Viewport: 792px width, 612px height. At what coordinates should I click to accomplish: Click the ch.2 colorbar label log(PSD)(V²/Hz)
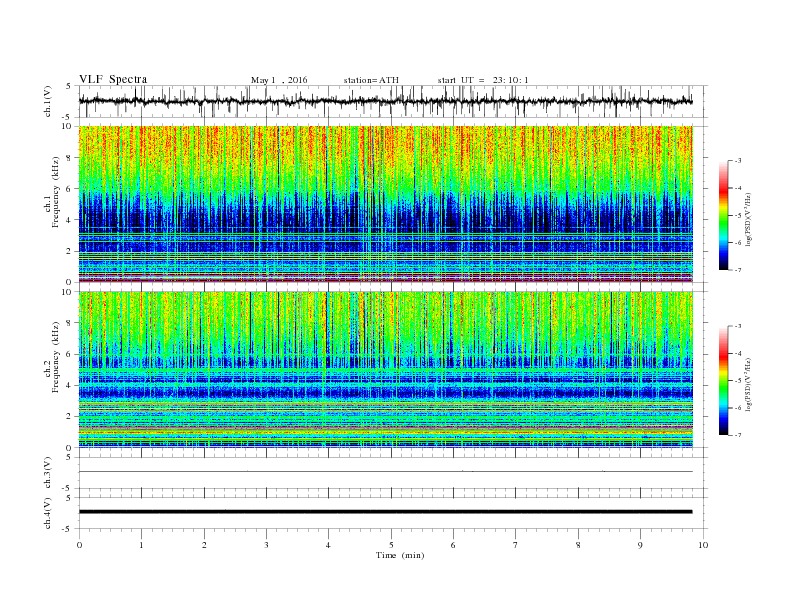749,384
